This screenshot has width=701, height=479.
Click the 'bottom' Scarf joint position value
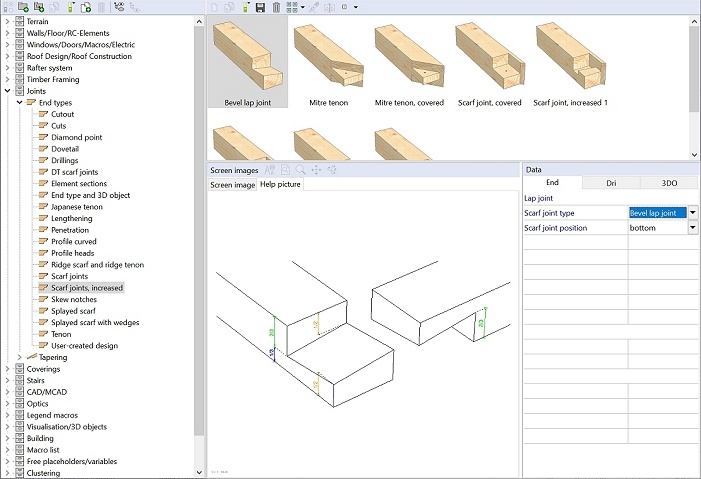pyautogui.click(x=658, y=228)
